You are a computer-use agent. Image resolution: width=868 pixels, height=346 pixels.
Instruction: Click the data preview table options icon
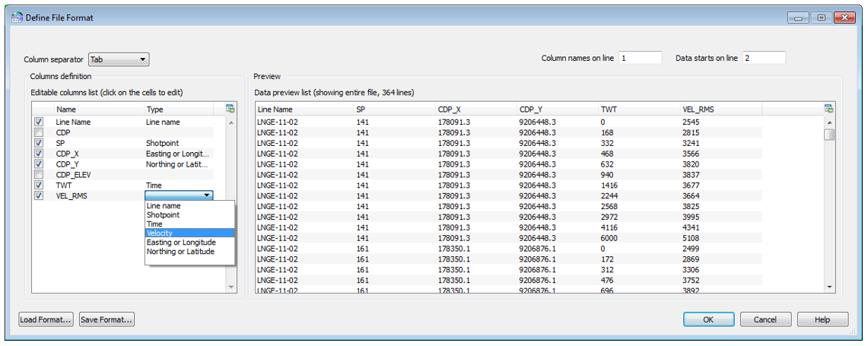point(829,109)
